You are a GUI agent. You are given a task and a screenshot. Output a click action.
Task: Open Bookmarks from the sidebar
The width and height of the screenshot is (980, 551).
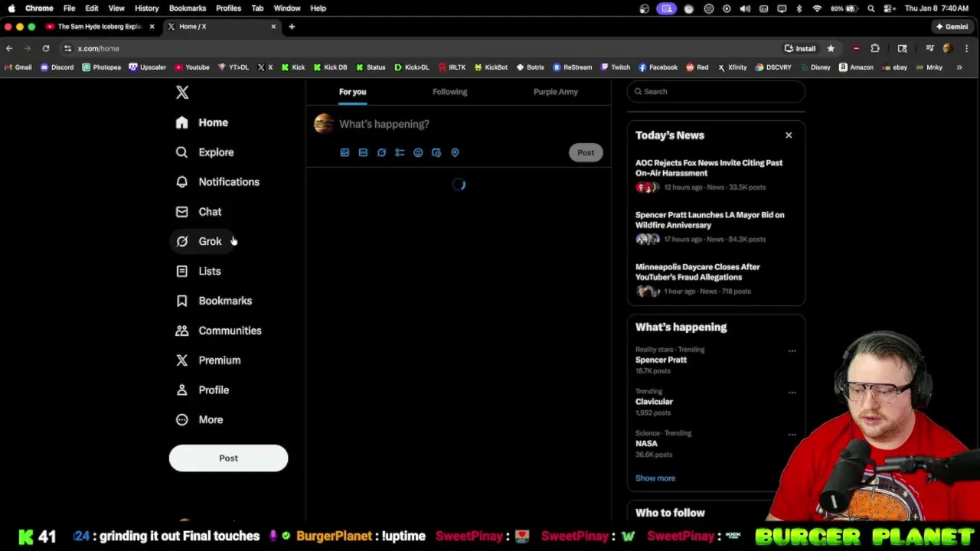click(x=214, y=301)
